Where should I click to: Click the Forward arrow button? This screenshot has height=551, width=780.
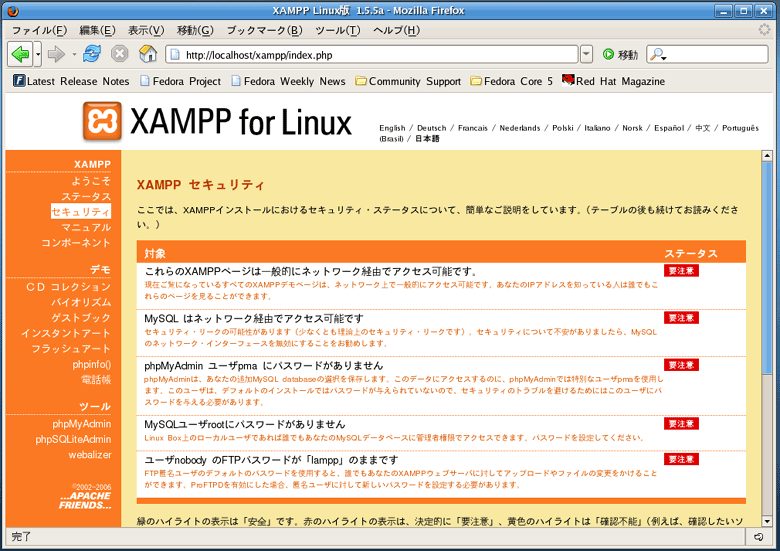56,54
